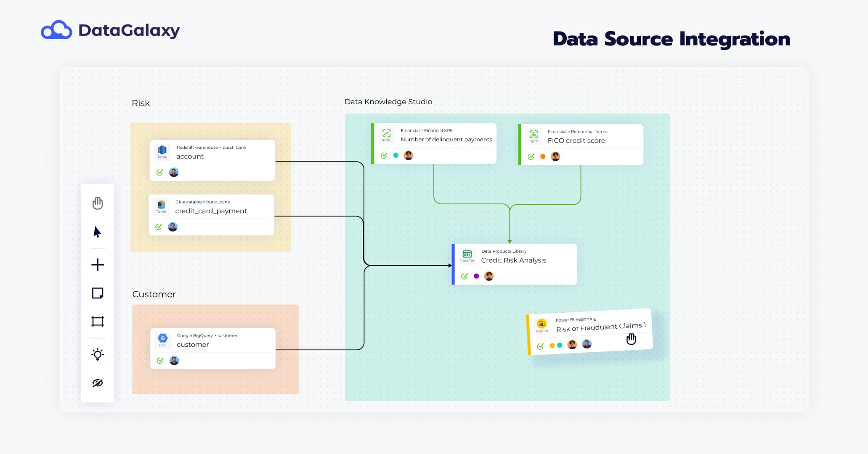Click the Power BI report icon

[542, 324]
